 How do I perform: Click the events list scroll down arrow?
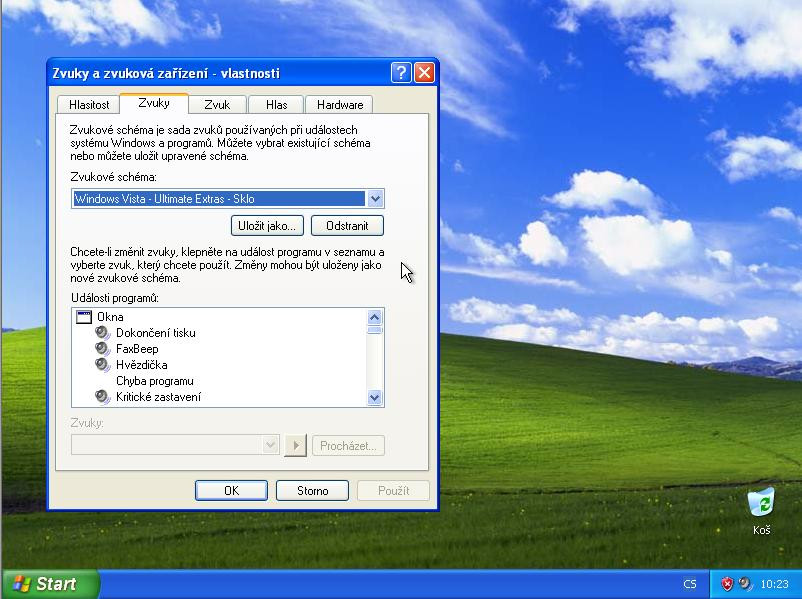pyautogui.click(x=374, y=397)
